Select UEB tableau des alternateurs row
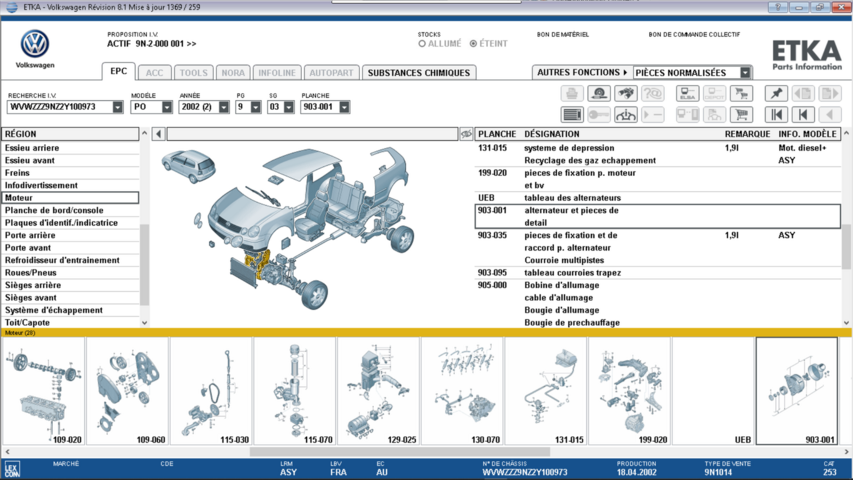This screenshot has width=853, height=480. 658,198
